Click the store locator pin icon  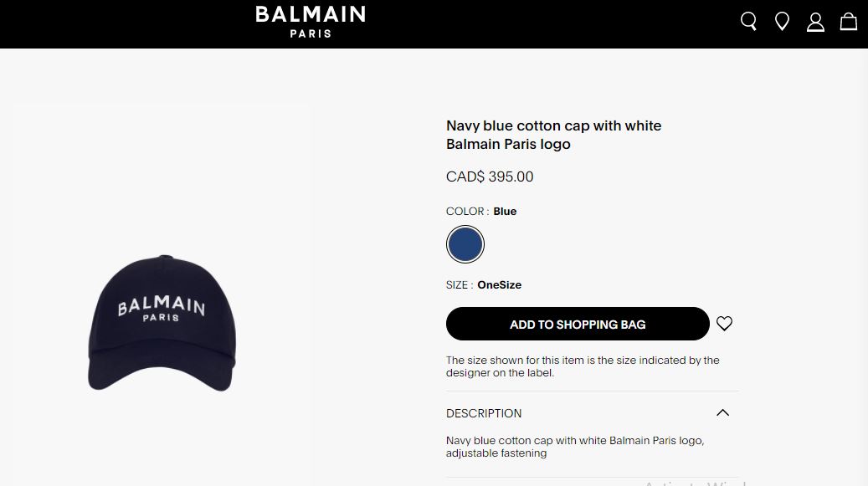click(782, 22)
